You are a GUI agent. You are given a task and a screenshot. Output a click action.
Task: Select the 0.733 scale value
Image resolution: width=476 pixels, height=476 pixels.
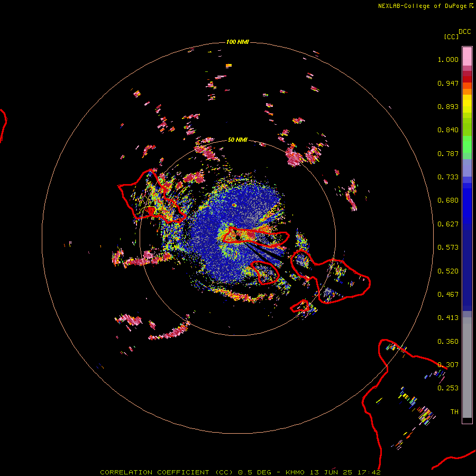point(448,177)
